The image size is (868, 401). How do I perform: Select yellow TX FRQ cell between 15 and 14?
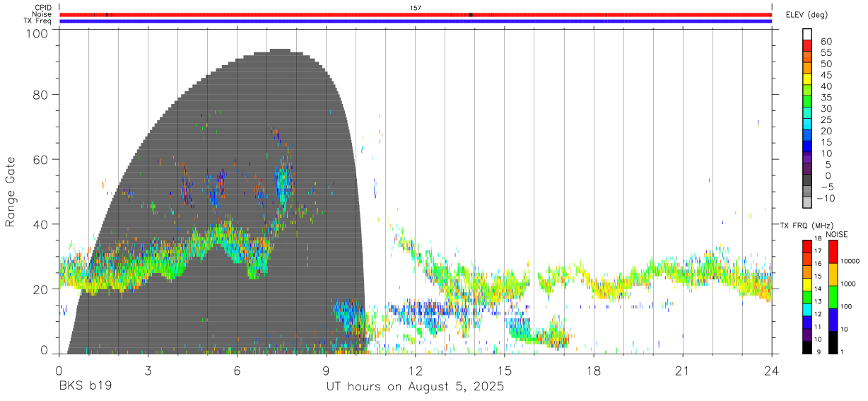pos(807,284)
